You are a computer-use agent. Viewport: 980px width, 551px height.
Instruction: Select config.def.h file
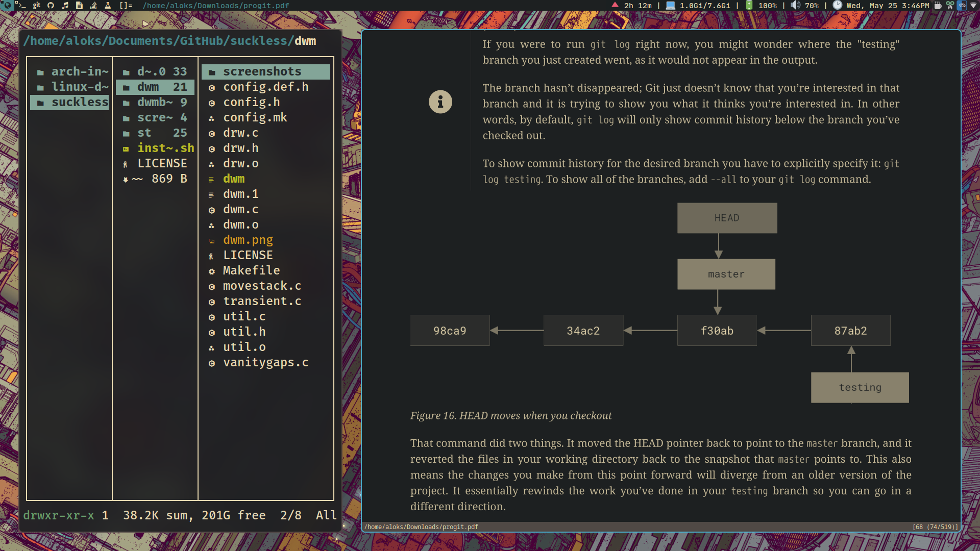tap(265, 87)
